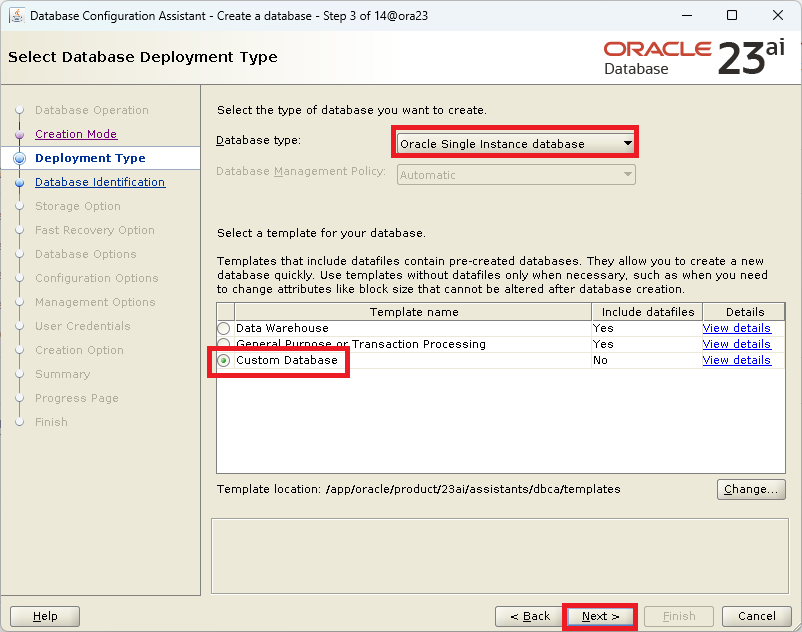802x632 pixels.
Task: View details for General Purpose template
Action: pos(736,344)
